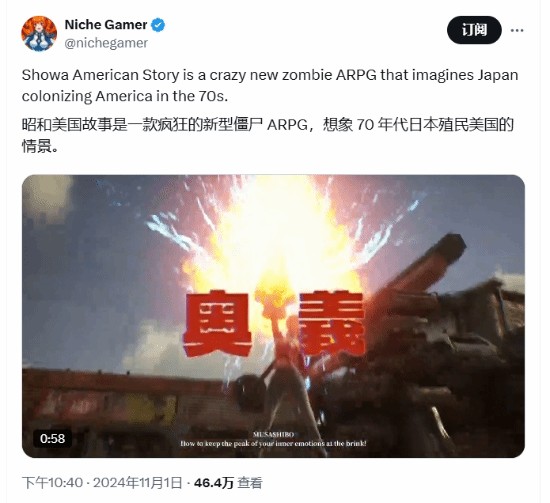Click the 0:58 video duration badge
The image size is (550, 503).
(53, 438)
